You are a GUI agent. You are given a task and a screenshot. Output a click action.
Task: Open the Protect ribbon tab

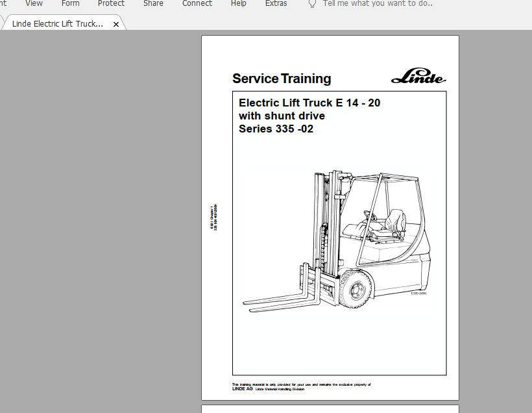click(111, 3)
